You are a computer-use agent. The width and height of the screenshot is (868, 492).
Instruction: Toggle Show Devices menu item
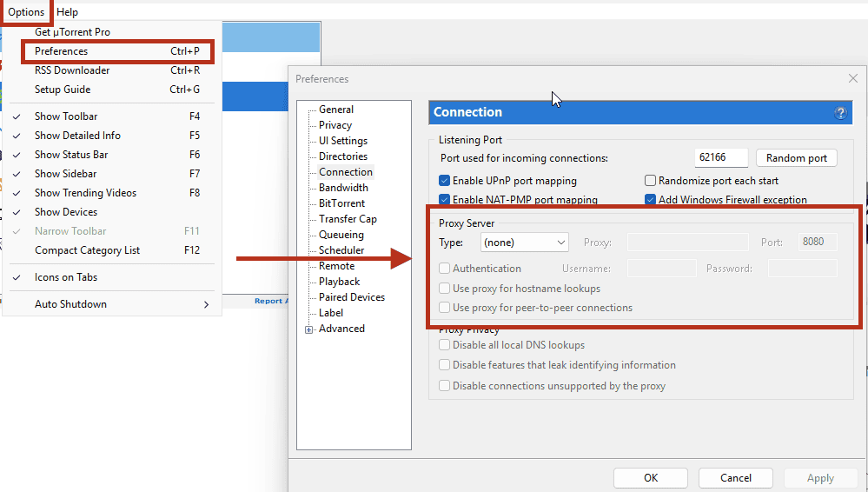click(x=112, y=211)
